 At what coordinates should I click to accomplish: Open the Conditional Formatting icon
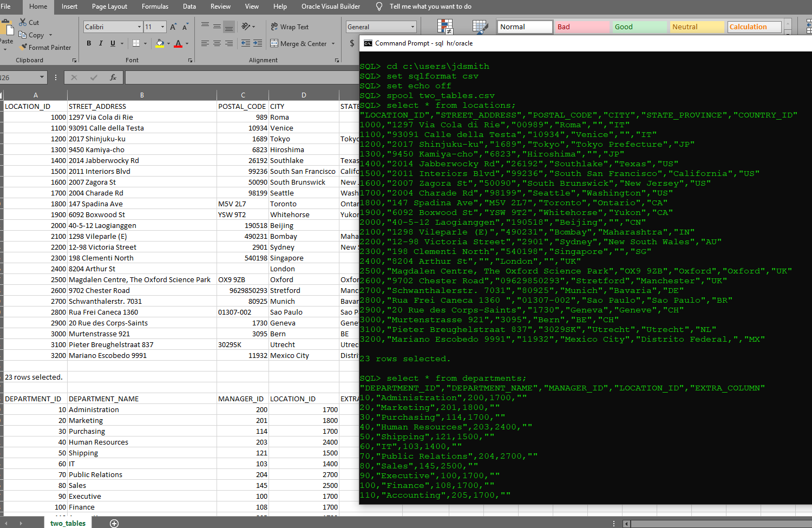tap(445, 27)
